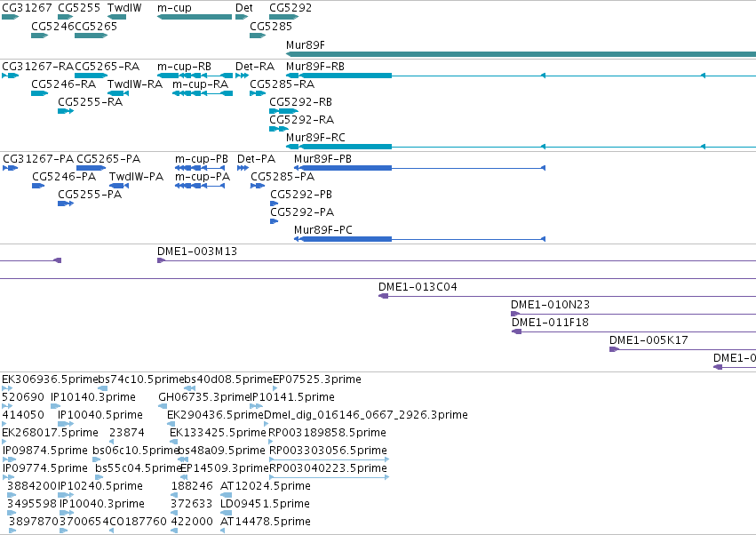Open the m-cup-PB protein label
The image size is (756, 535).
click(x=202, y=159)
